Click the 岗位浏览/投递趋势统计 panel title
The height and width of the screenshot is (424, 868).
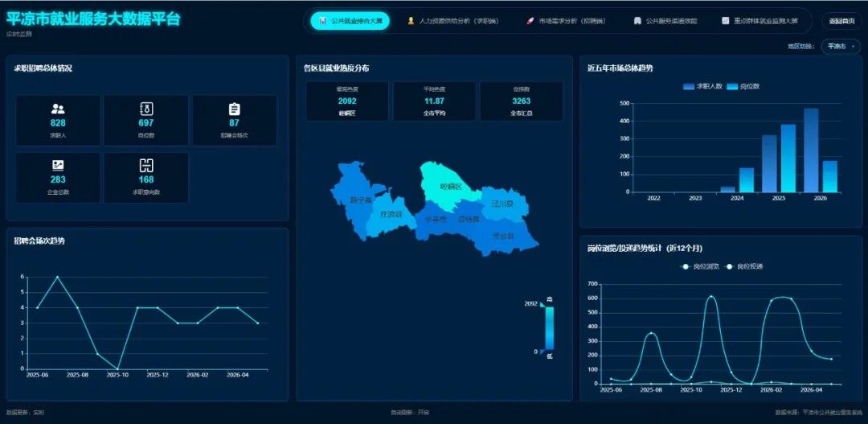[x=645, y=248]
